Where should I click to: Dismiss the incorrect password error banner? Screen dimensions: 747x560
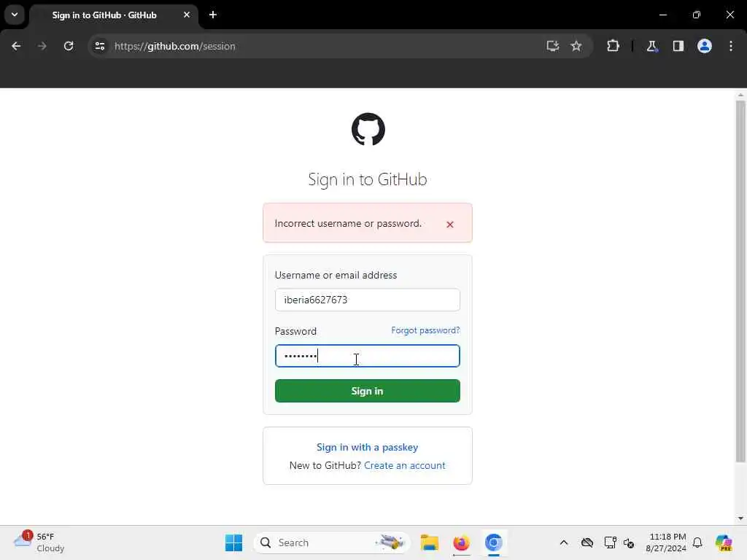tap(449, 225)
